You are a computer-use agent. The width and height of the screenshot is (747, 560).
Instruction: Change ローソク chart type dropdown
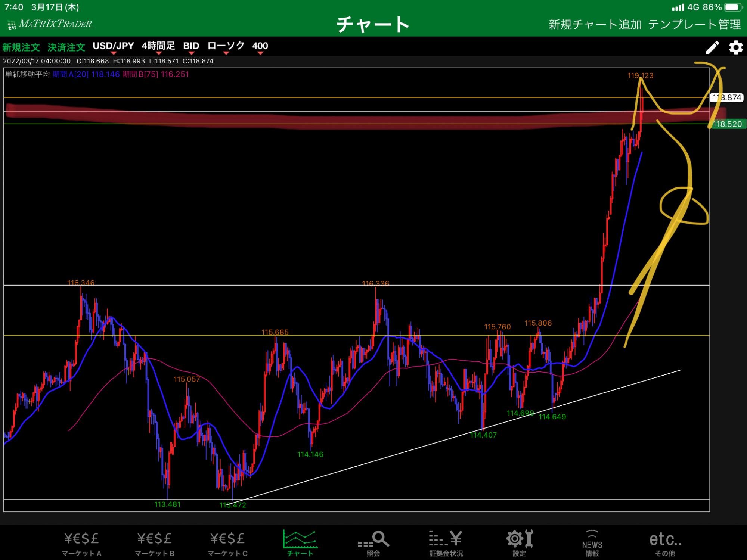(x=226, y=47)
